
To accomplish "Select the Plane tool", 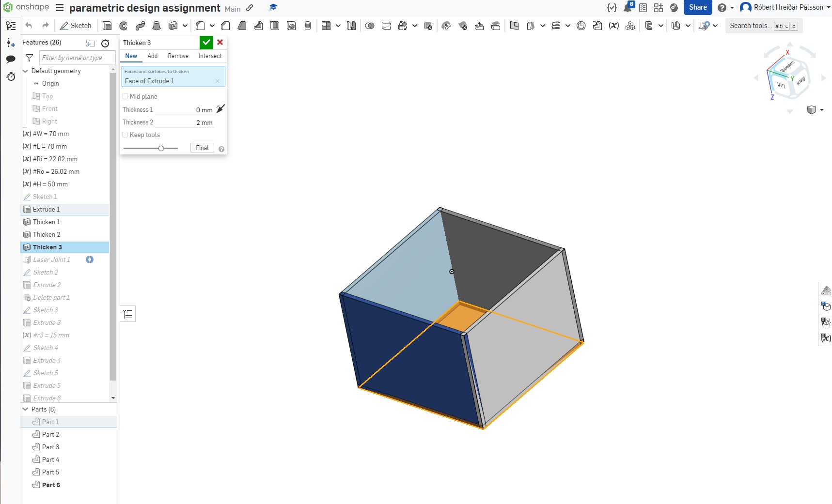I will tap(514, 26).
